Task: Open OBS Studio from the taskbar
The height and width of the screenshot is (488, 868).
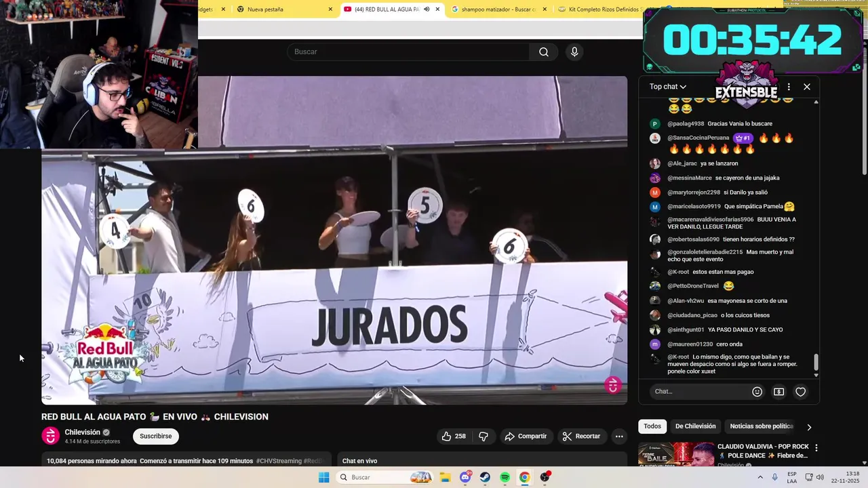Action: click(x=545, y=477)
